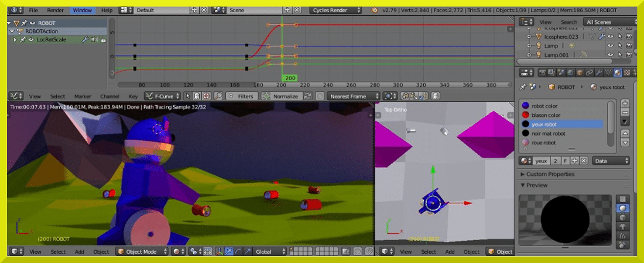This screenshot has width=644, height=263.
Task: Open the All Scenes display dropdown
Action: pyautogui.click(x=609, y=22)
